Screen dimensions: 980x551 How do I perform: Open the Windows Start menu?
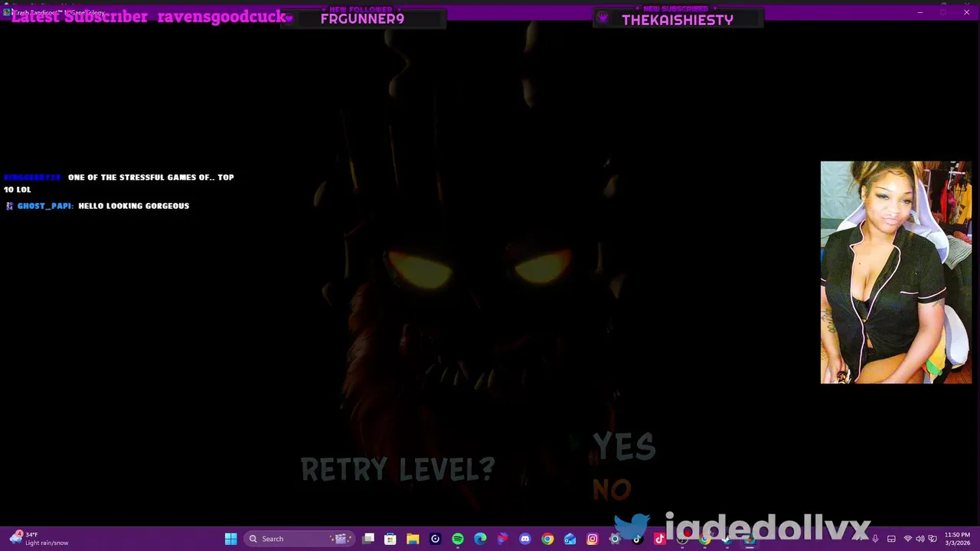[x=230, y=539]
